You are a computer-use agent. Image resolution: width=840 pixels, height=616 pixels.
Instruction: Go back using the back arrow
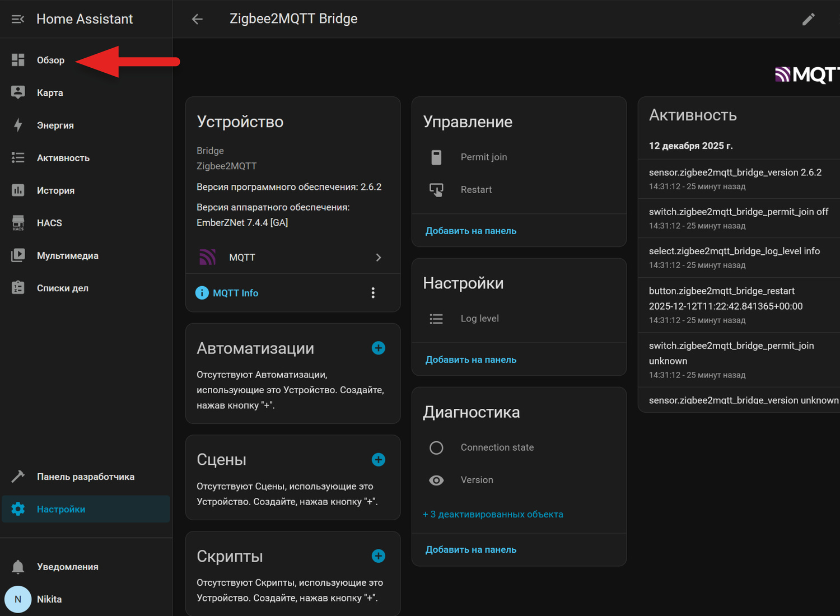click(x=197, y=19)
